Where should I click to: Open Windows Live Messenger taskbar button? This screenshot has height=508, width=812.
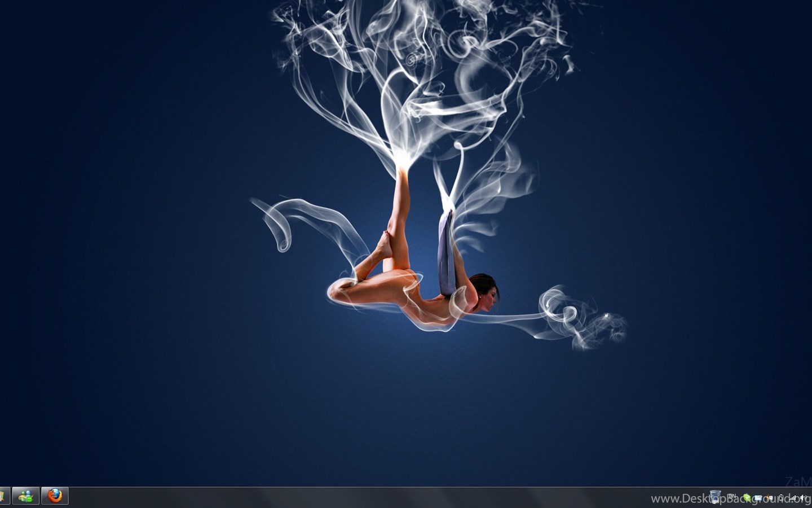(26, 496)
